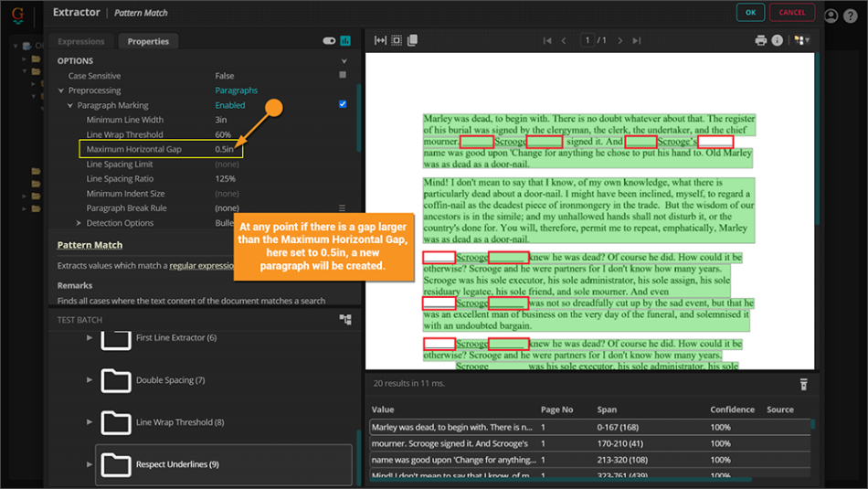The width and height of the screenshot is (868, 489).
Task: Go to the first page
Action: click(x=547, y=40)
